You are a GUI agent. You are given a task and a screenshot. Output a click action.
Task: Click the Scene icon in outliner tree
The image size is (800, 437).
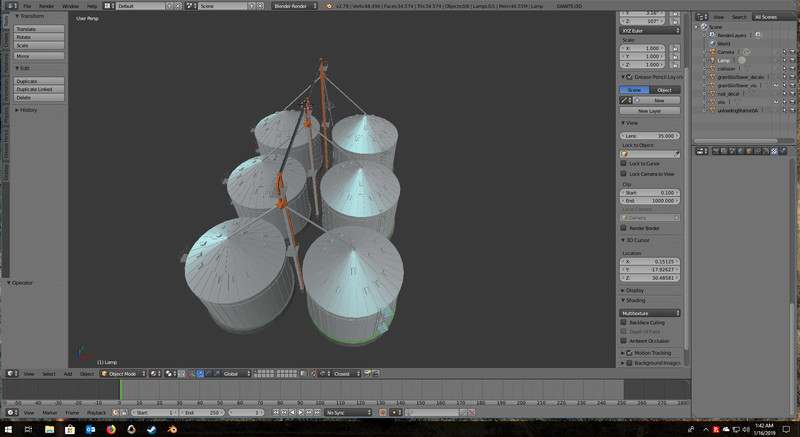tap(705, 27)
